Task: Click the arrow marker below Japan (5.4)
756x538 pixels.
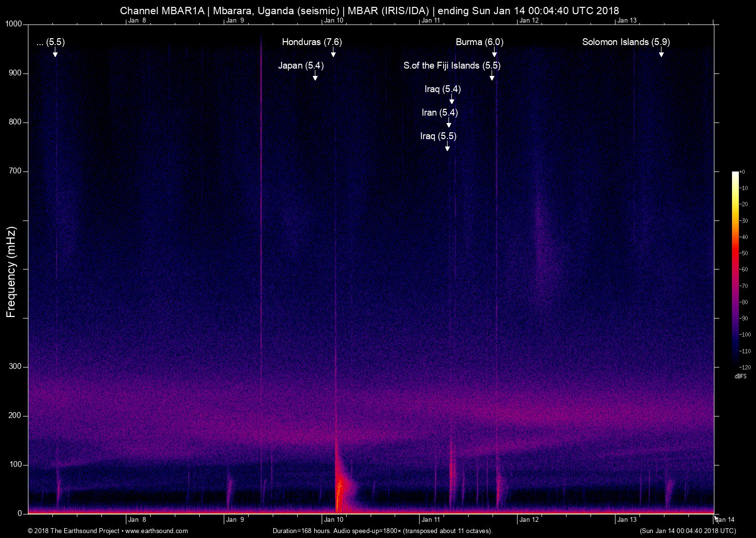Action: coord(315,76)
